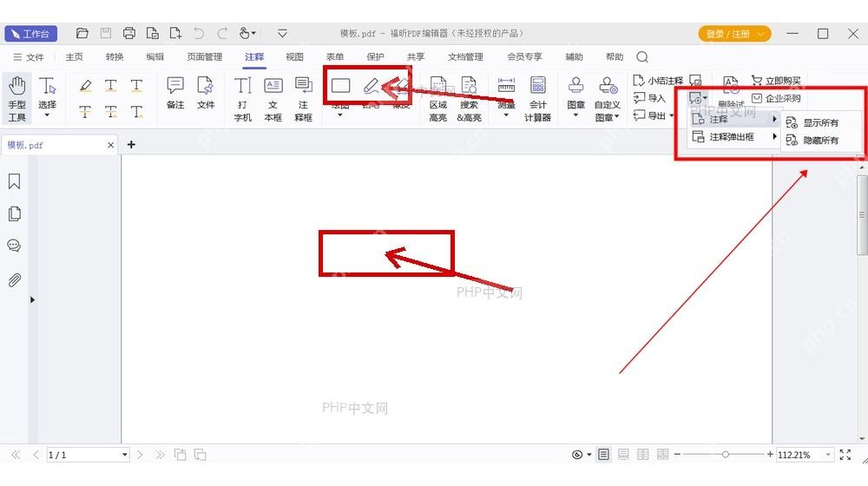Viewport: 868px width, 486px height.
Task: Add a note with 备注 tool
Action: [x=175, y=93]
